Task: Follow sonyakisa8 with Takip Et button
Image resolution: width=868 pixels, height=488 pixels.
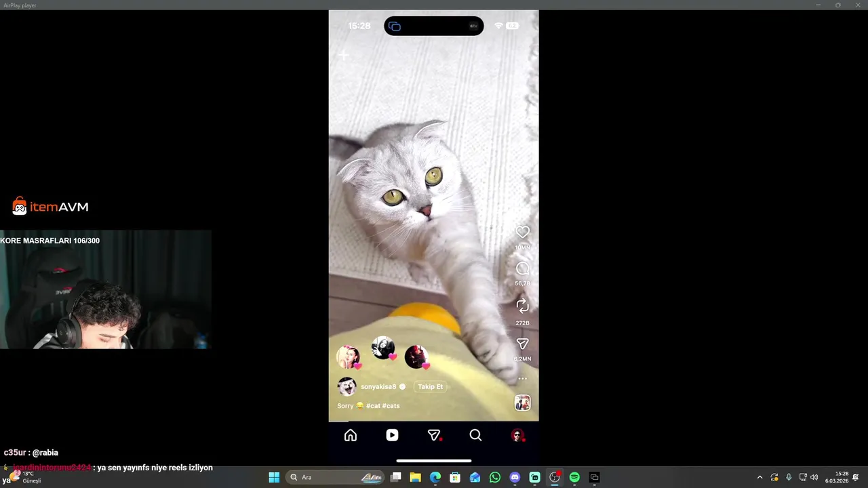Action: 430,386
